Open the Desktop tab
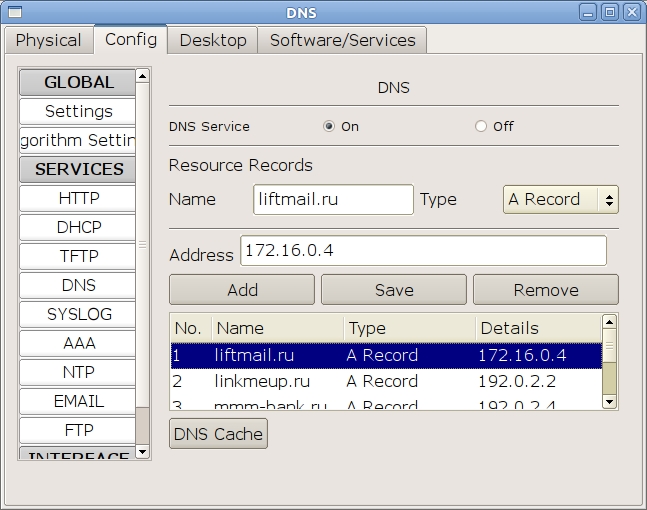647x510 pixels. click(x=212, y=40)
